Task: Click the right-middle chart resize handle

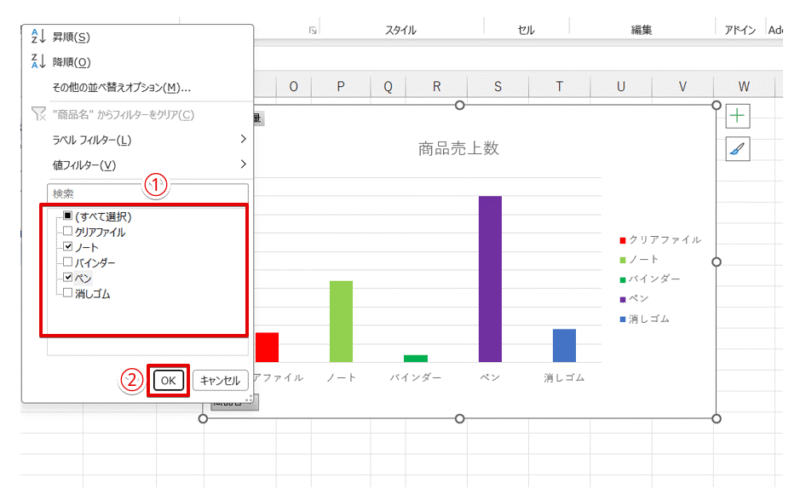Action: pyautogui.click(x=716, y=262)
